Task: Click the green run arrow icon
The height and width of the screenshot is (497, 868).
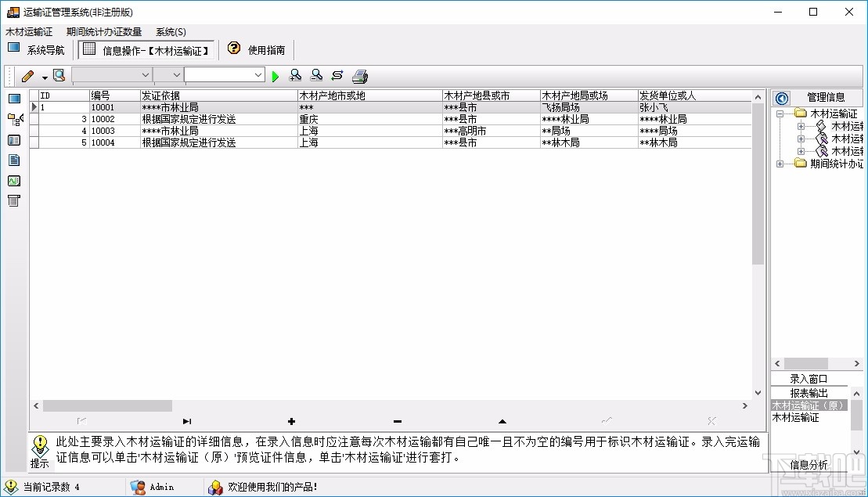Action: click(276, 75)
